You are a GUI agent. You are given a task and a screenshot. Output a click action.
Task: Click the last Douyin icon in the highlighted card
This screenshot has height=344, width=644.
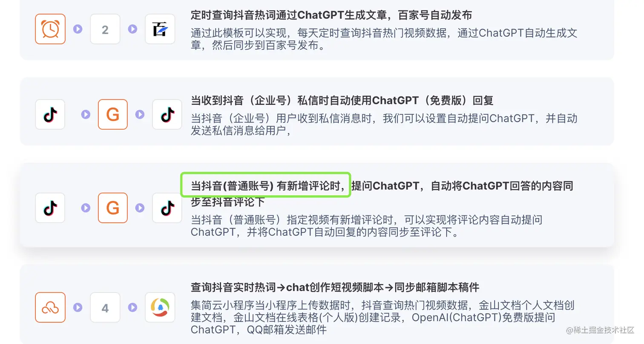pyautogui.click(x=167, y=208)
